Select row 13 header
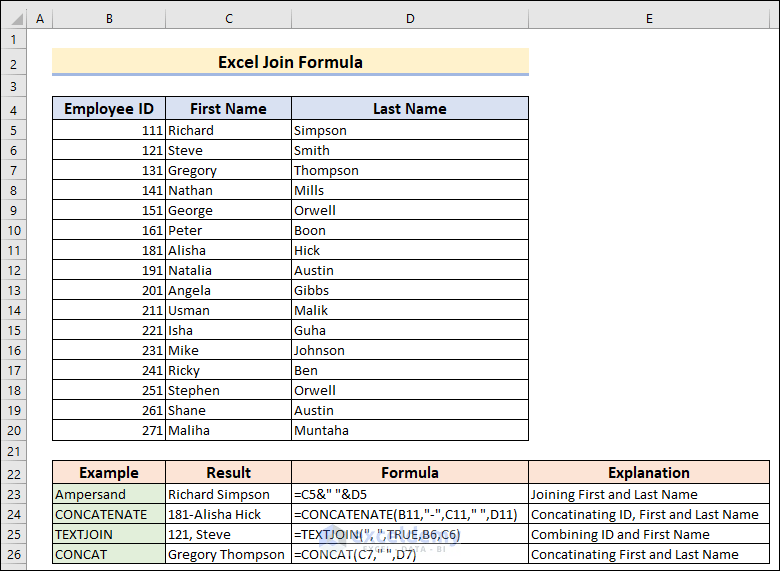Screen dimensions: 780x571 coord(14,290)
